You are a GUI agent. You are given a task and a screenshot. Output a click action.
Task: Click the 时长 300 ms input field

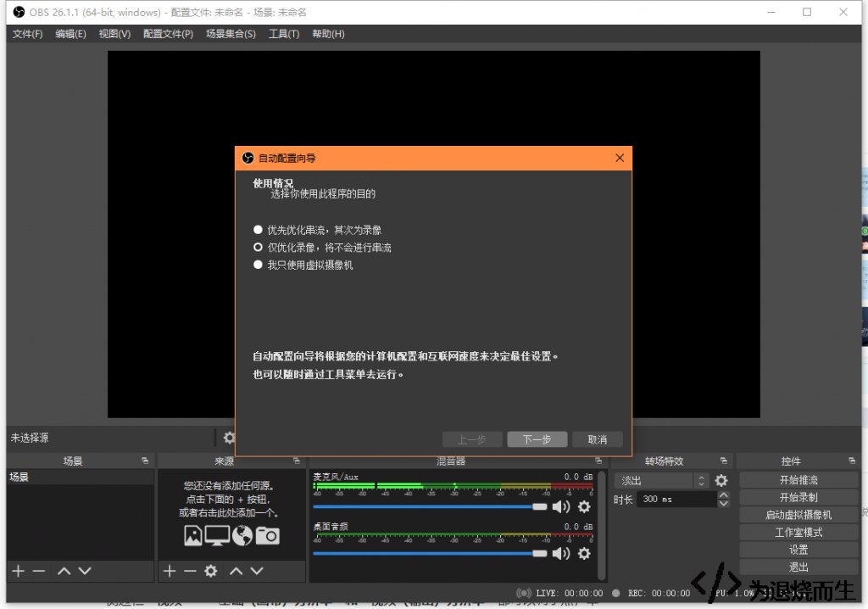click(x=677, y=500)
